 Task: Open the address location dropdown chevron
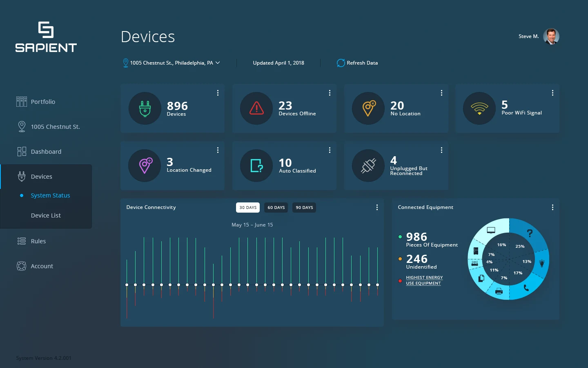218,63
